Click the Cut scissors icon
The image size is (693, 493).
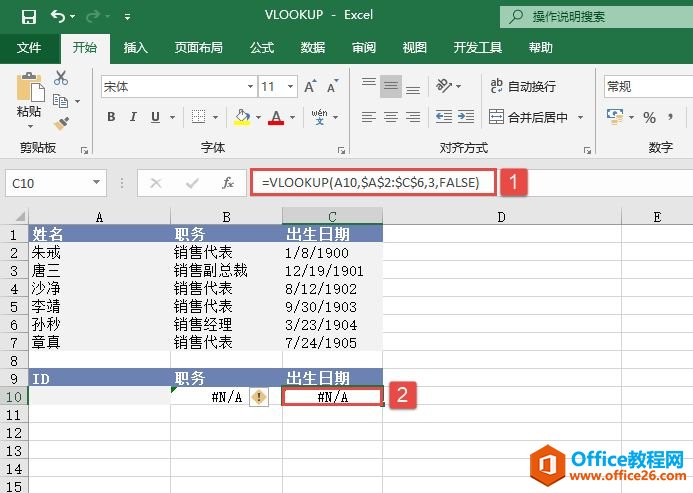point(61,78)
